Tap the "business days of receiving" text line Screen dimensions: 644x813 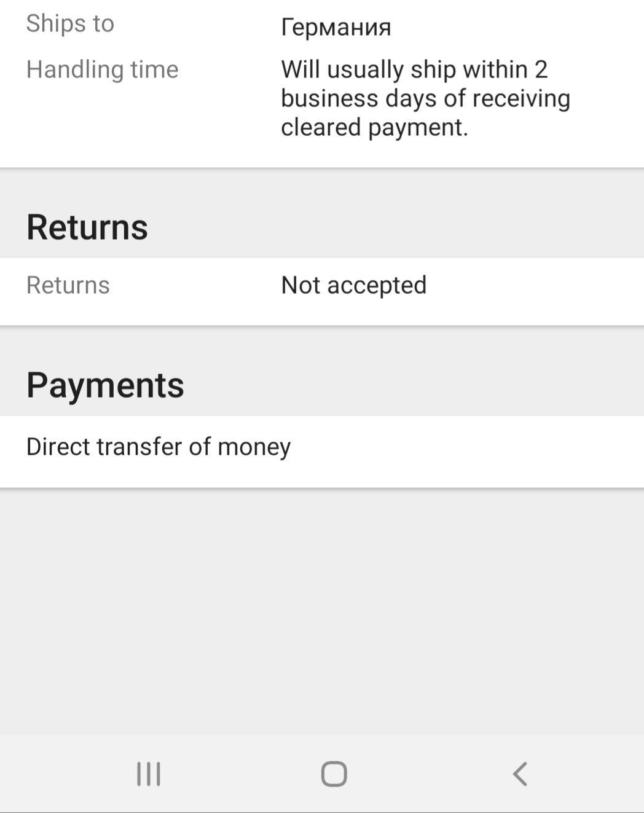(425, 98)
